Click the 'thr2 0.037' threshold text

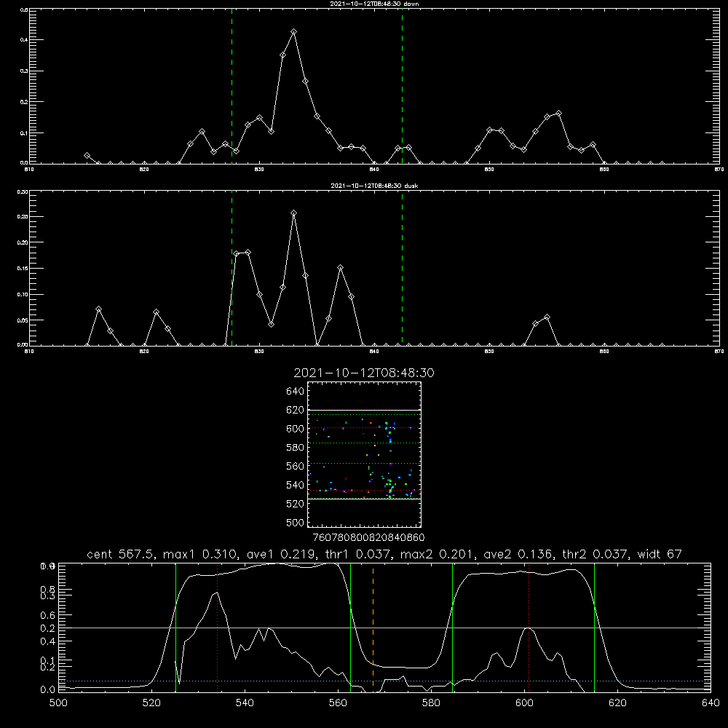596,554
